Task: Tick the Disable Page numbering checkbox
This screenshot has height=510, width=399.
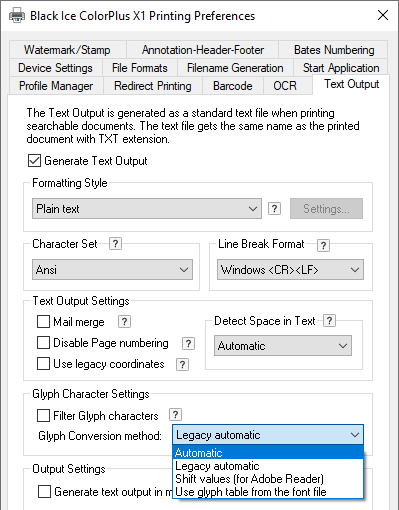Action: point(43,343)
